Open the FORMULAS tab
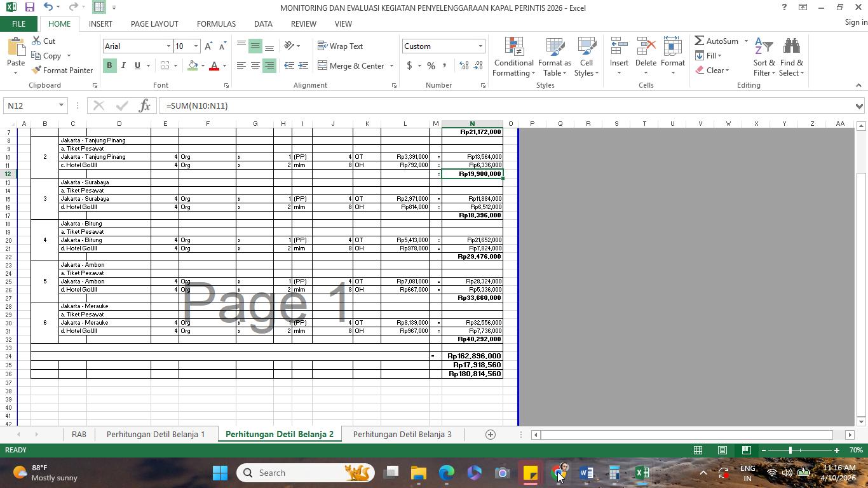Viewport: 868px width, 488px height. (x=216, y=24)
